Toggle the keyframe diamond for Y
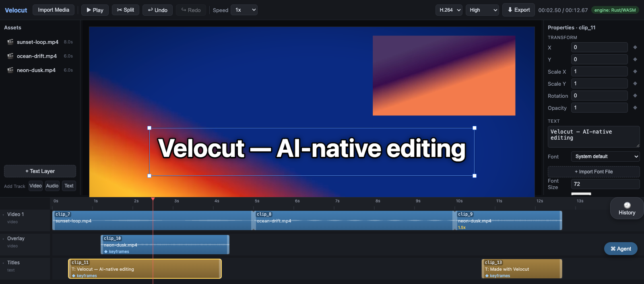This screenshot has width=644, height=284. pos(635,60)
